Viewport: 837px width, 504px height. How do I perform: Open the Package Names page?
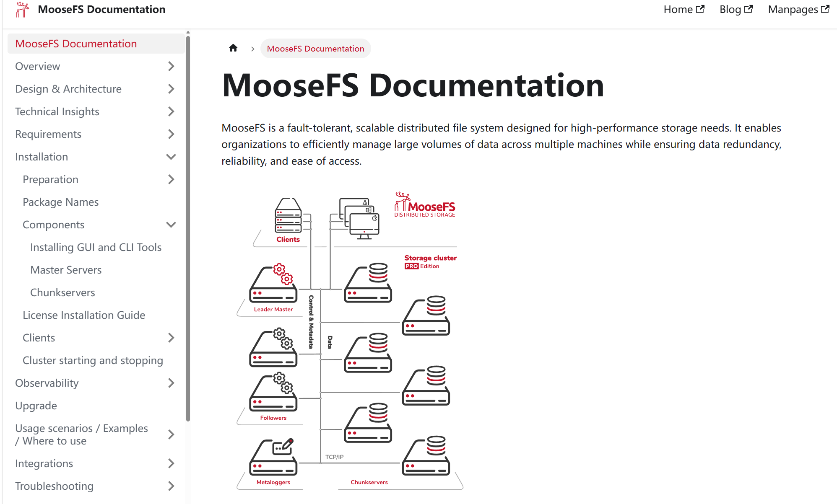tap(61, 202)
